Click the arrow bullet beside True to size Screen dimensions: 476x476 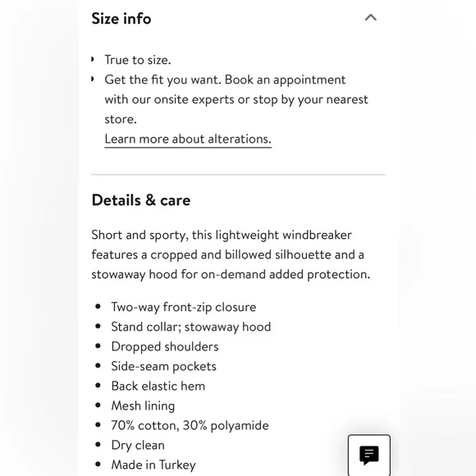(x=93, y=59)
